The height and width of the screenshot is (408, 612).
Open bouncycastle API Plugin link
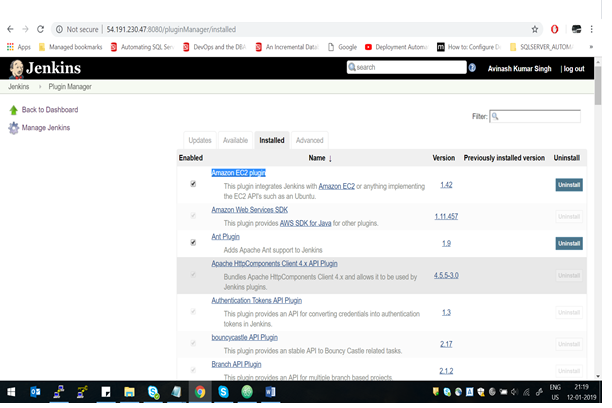(245, 337)
